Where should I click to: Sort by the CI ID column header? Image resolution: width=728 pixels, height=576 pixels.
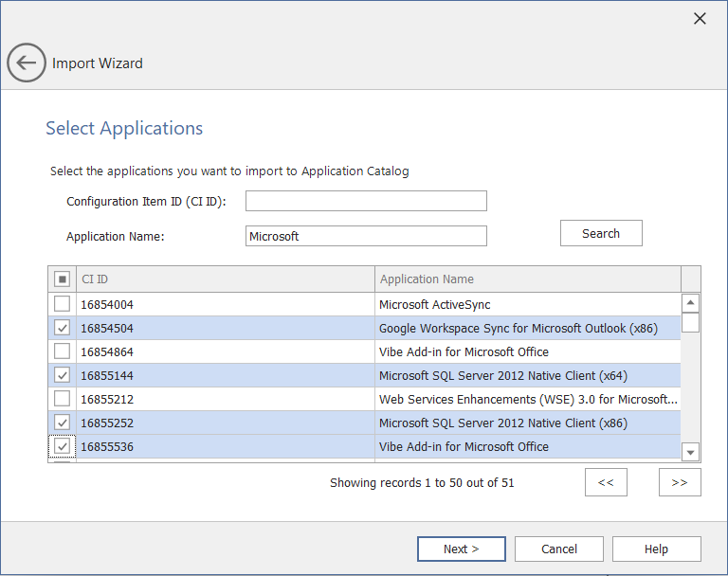225,279
